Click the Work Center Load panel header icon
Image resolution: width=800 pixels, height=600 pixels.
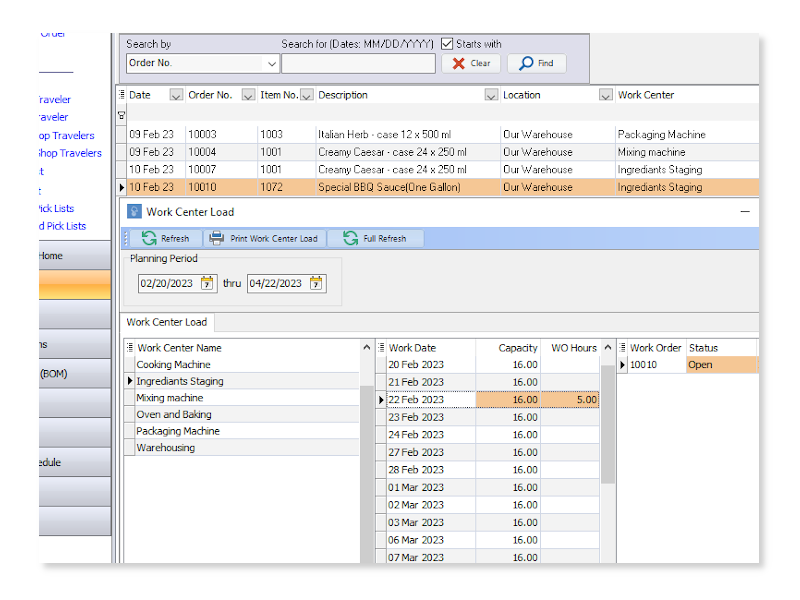(133, 211)
